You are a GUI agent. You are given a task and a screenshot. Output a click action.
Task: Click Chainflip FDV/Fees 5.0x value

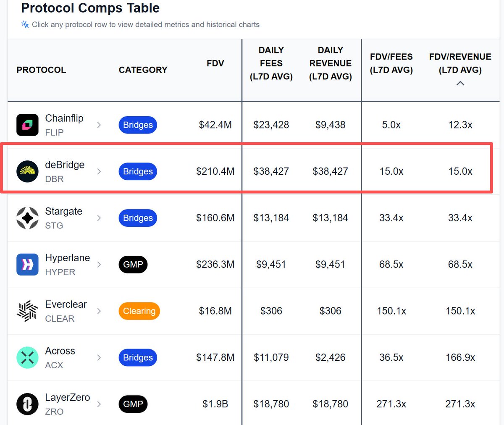(x=391, y=125)
